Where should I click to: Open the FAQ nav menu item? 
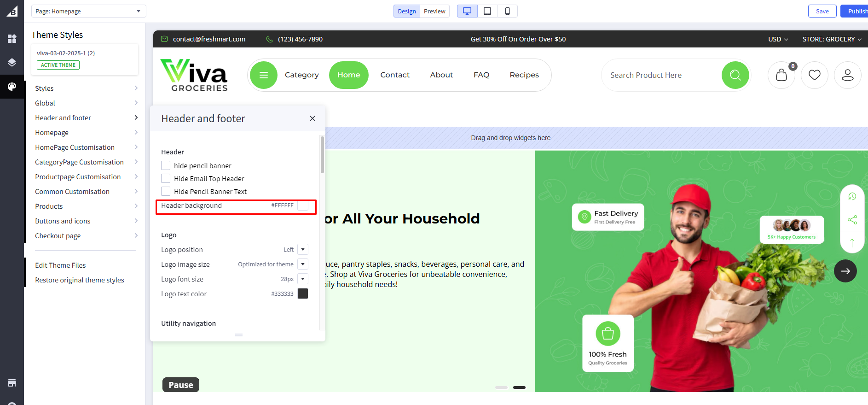point(481,75)
